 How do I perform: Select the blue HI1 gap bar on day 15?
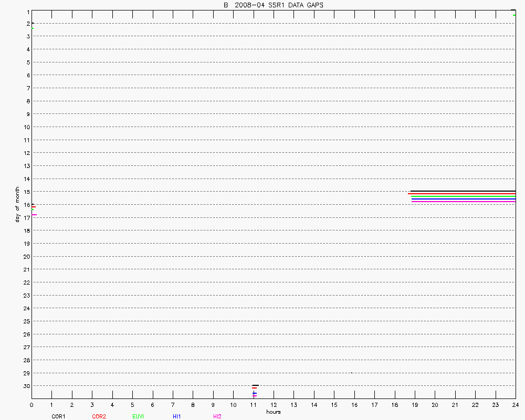462,199
